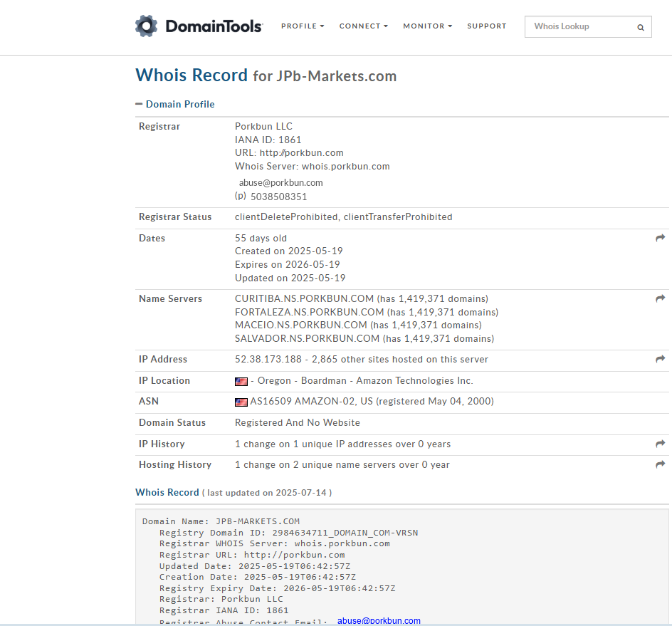This screenshot has height=626, width=672.
Task: Click AS16509 AMAZON-02 ASN text
Action: pyautogui.click(x=303, y=402)
